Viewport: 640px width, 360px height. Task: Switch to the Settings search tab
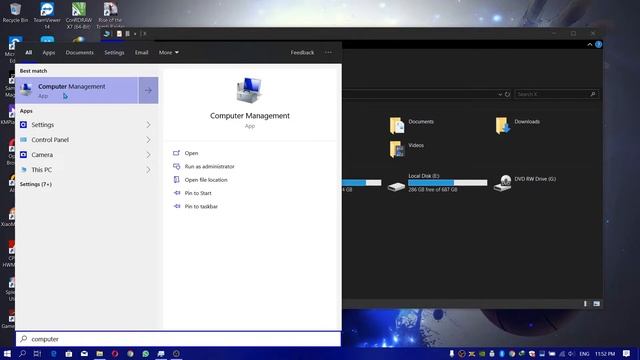[x=114, y=53]
